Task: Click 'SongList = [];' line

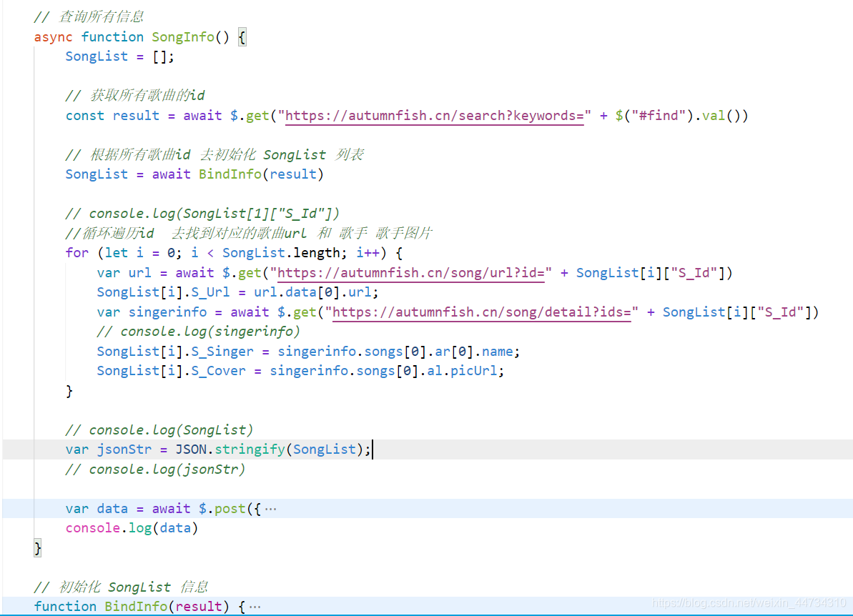Action: 119,56
